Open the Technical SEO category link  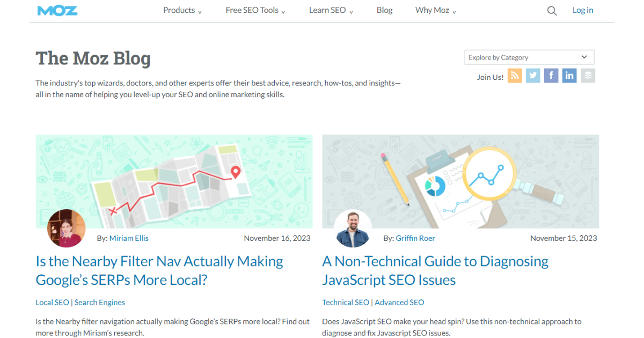point(346,303)
